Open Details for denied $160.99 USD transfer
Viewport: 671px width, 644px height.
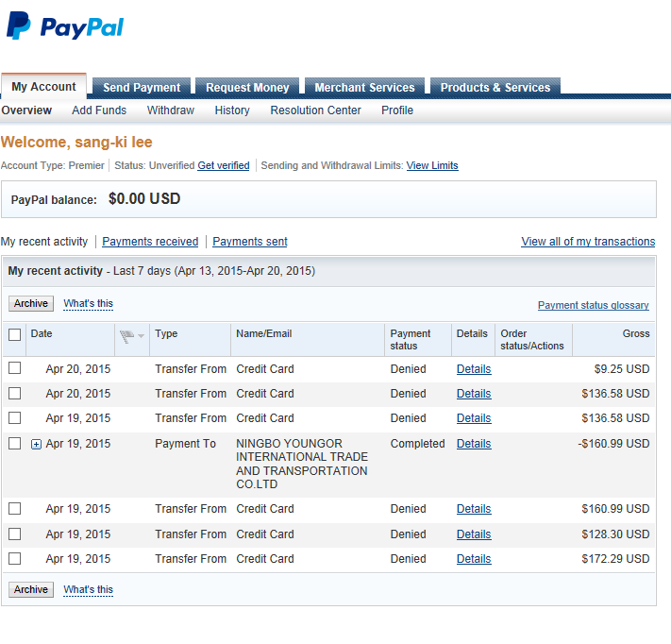(x=474, y=509)
